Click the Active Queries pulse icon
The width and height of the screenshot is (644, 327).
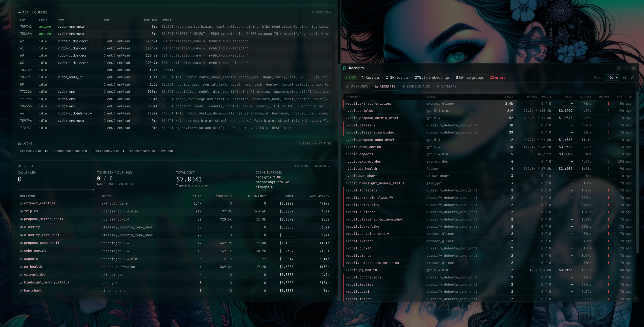(19, 12)
